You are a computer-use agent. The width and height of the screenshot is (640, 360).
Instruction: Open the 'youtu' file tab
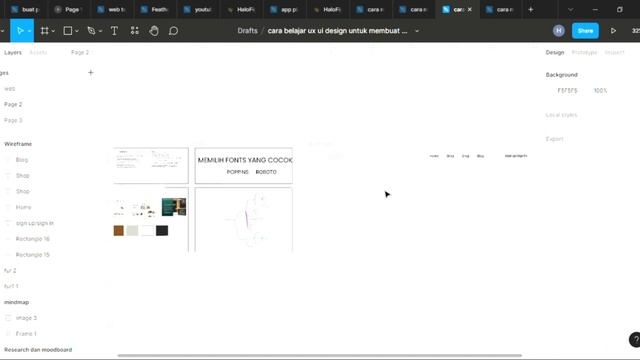click(198, 9)
